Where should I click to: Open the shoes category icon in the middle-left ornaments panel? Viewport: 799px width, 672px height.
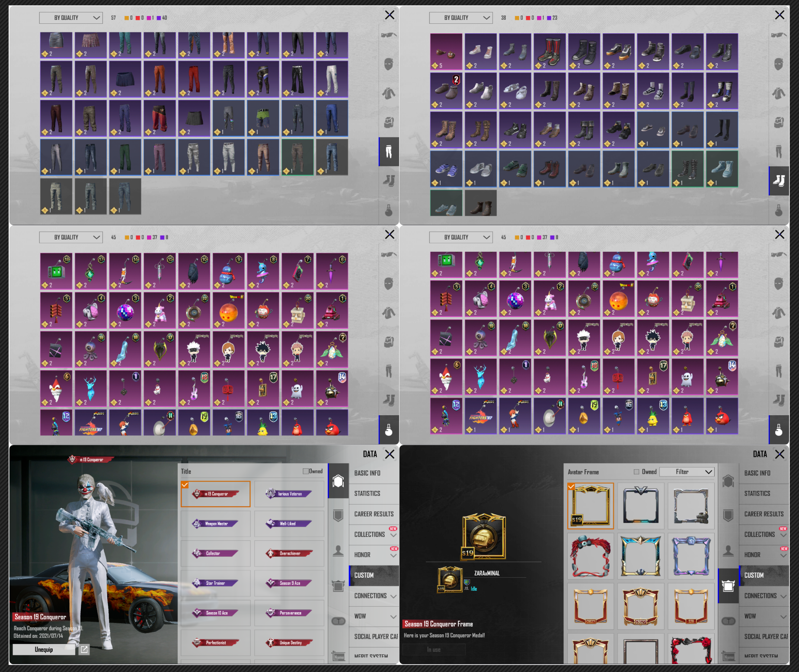point(389,400)
